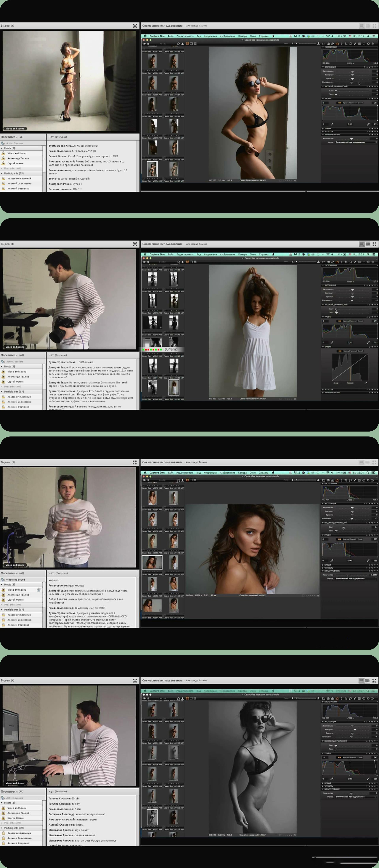
Task: Open Метод dropdown in the 16:35 vignetting panel
Action: point(356,142)
